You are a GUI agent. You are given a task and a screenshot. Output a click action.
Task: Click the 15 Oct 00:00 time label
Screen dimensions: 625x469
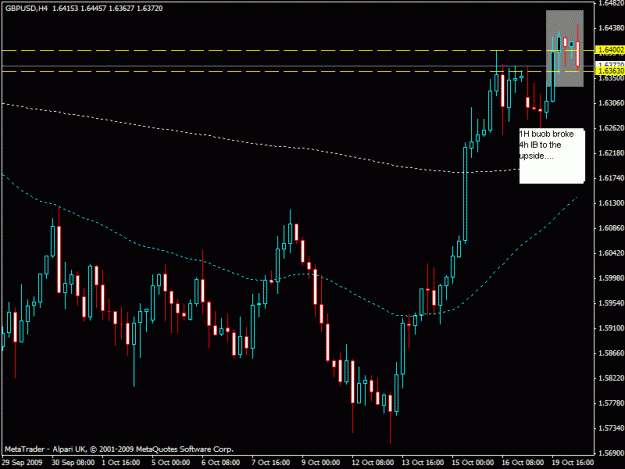point(473,463)
